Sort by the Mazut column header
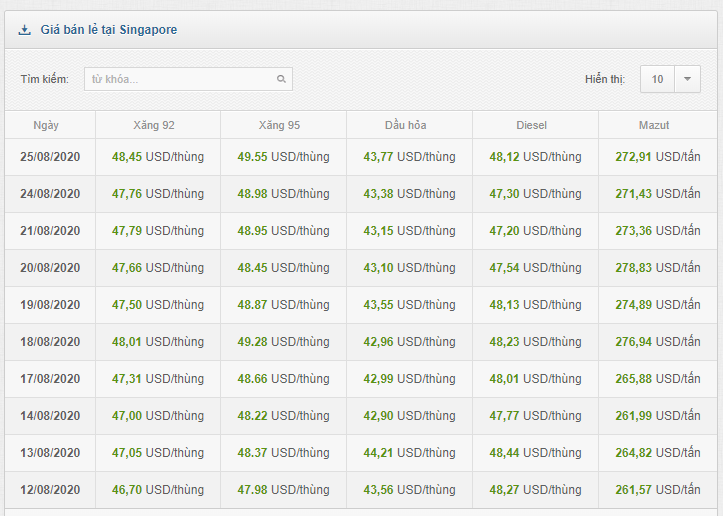The image size is (723, 516). [x=654, y=125]
